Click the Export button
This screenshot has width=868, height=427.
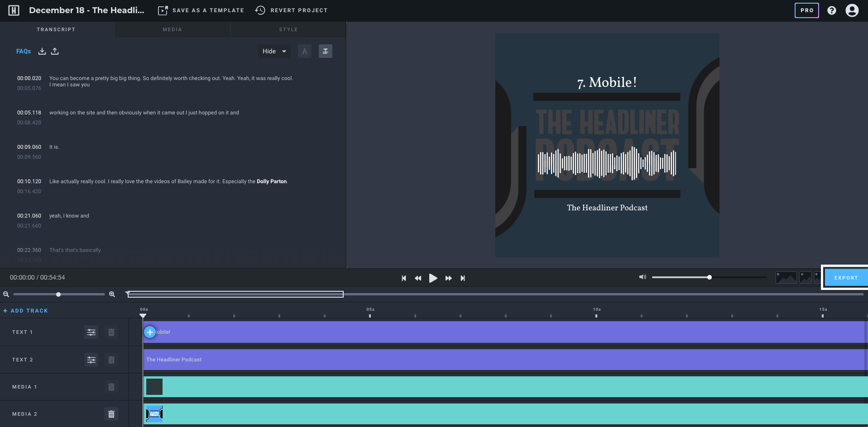(845, 278)
